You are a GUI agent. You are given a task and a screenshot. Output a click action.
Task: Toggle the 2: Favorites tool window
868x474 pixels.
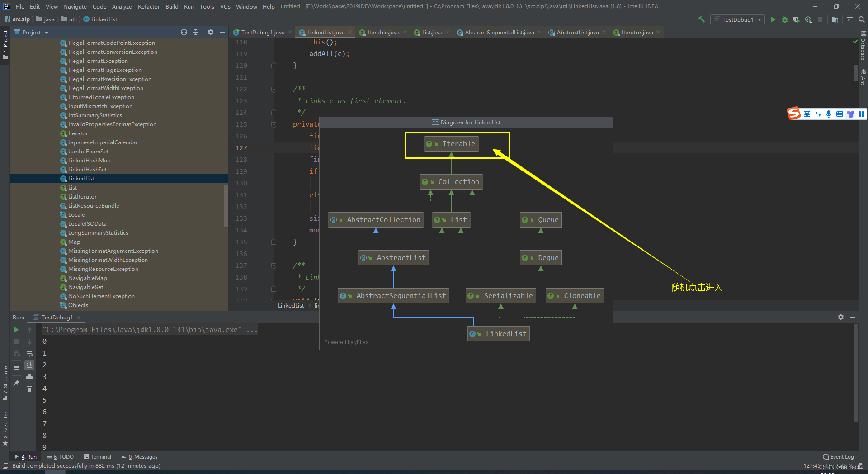click(x=5, y=428)
